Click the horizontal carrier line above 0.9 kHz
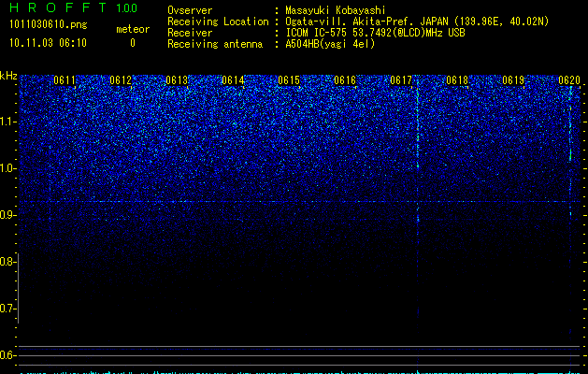Screen dimensions: 588x374 pyautogui.click(x=300, y=202)
